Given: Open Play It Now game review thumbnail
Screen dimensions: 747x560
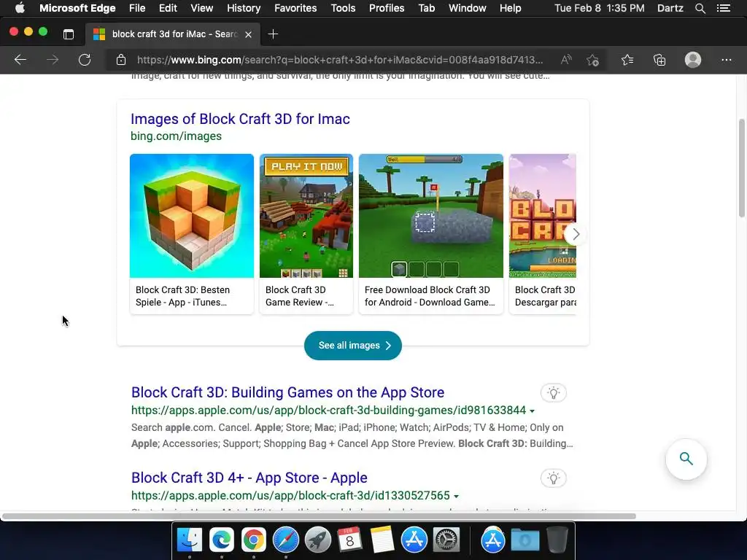Looking at the screenshot, I should (x=306, y=216).
